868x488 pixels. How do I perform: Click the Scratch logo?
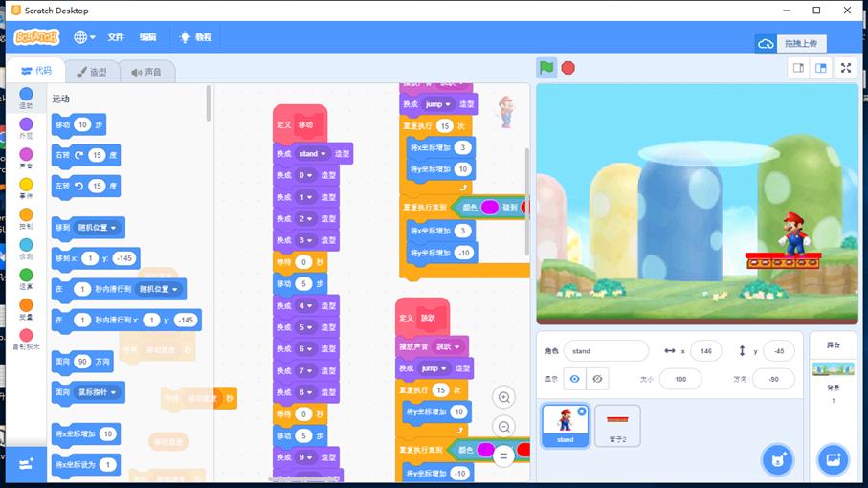pyautogui.click(x=36, y=37)
